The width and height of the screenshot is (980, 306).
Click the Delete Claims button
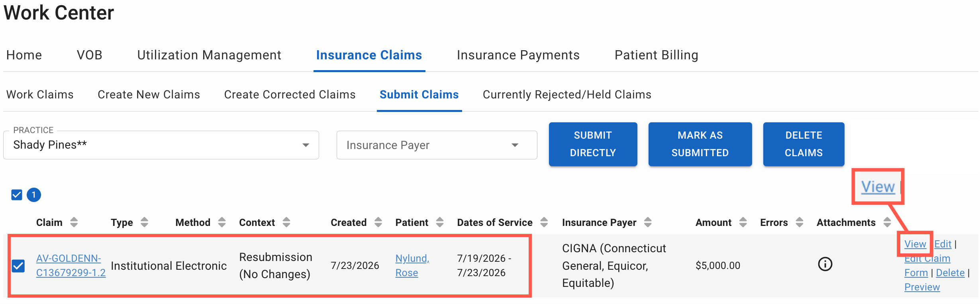pos(804,144)
